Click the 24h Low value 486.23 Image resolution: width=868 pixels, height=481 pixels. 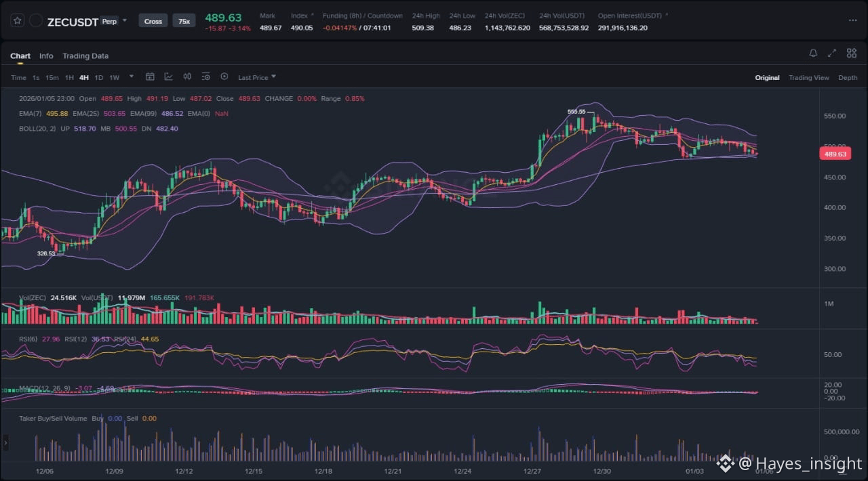460,28
